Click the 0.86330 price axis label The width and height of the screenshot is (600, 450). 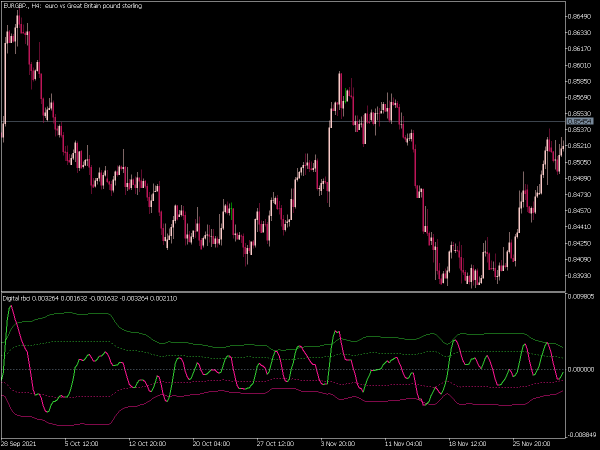coord(580,33)
